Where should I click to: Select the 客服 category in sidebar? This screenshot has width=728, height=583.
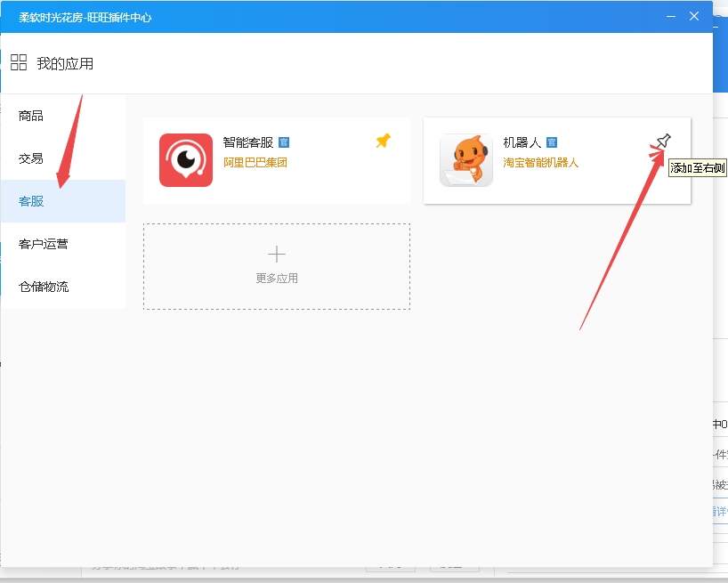pos(31,201)
